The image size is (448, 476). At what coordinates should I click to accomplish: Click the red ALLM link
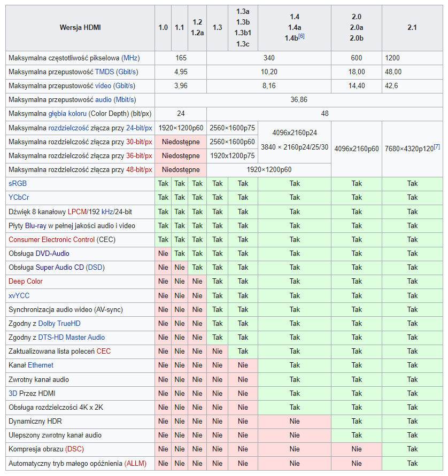click(x=135, y=464)
